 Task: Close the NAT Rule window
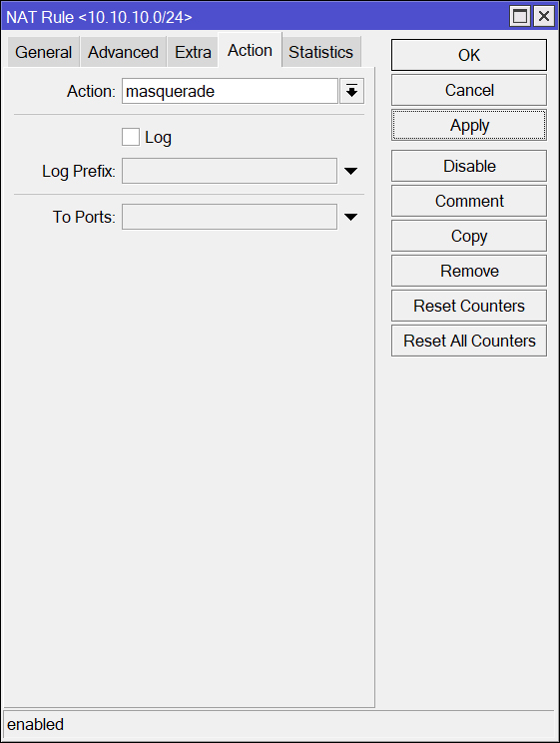coord(544,17)
